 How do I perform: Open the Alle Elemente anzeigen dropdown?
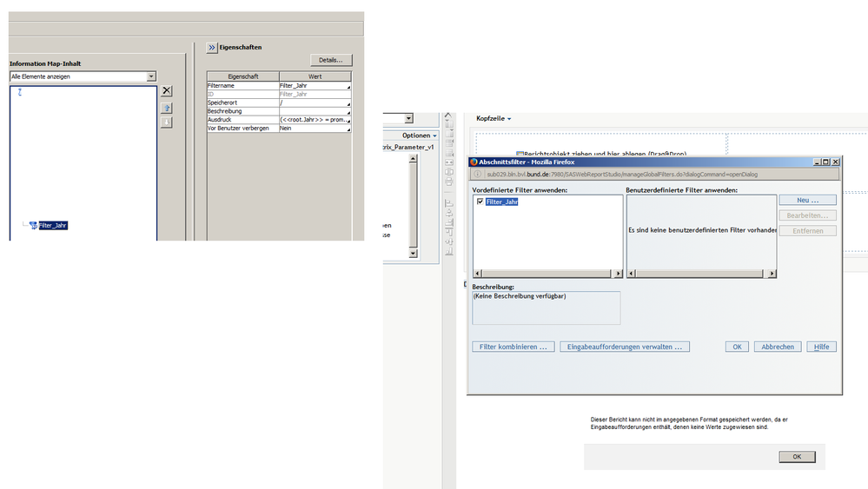[151, 76]
